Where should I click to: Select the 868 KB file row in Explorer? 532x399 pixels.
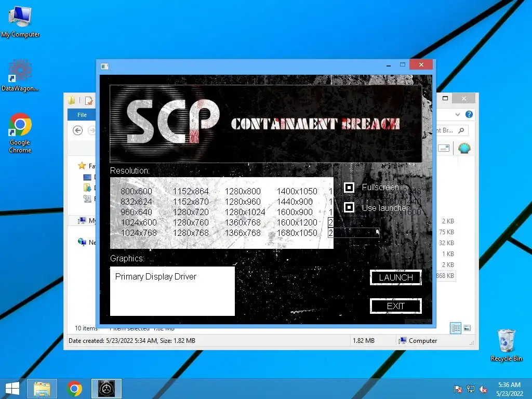tap(445, 276)
